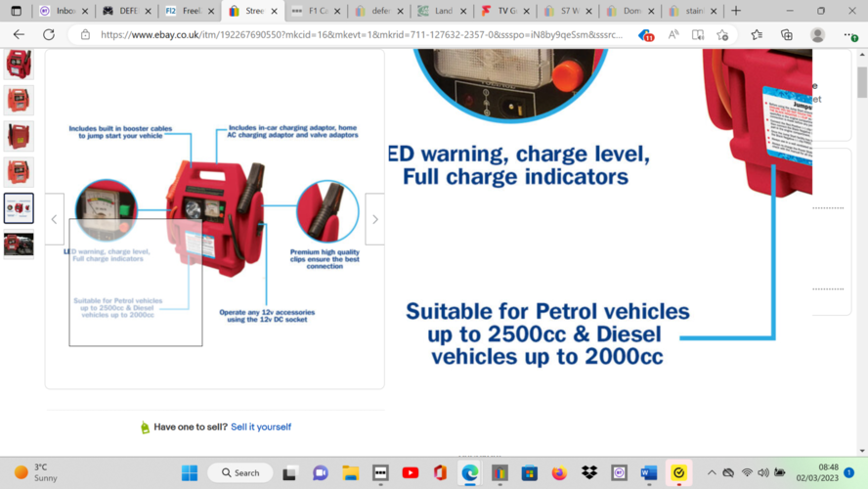This screenshot has height=489, width=868.
Task: Click the address bar URL
Action: 361,35
